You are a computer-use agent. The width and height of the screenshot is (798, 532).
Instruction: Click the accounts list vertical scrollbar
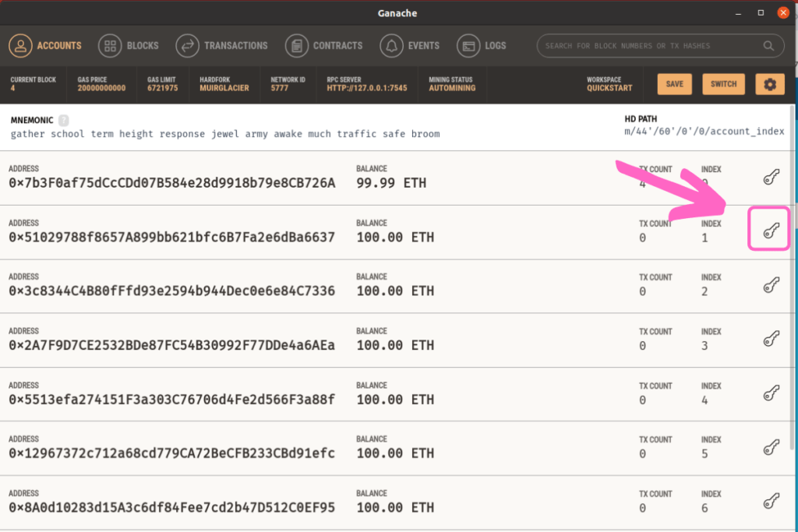[x=792, y=277]
